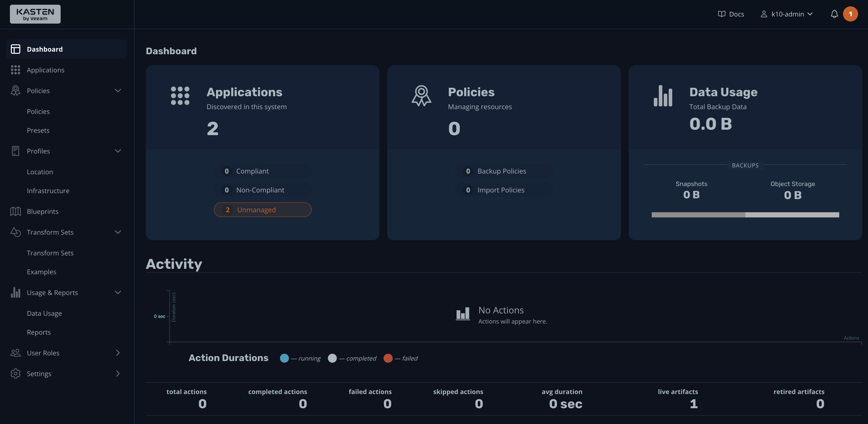This screenshot has width=868, height=424.
Task: Collapse the Policies sidebar section
Action: (118, 90)
